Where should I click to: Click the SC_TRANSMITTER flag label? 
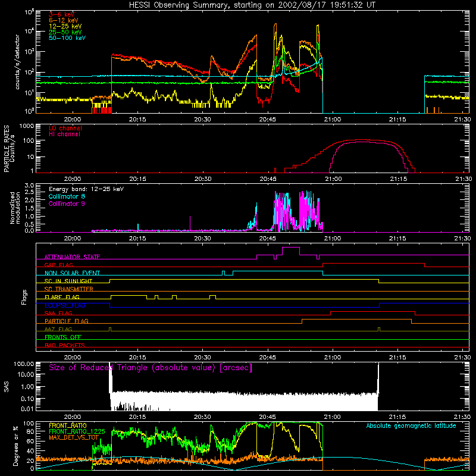tap(69, 289)
